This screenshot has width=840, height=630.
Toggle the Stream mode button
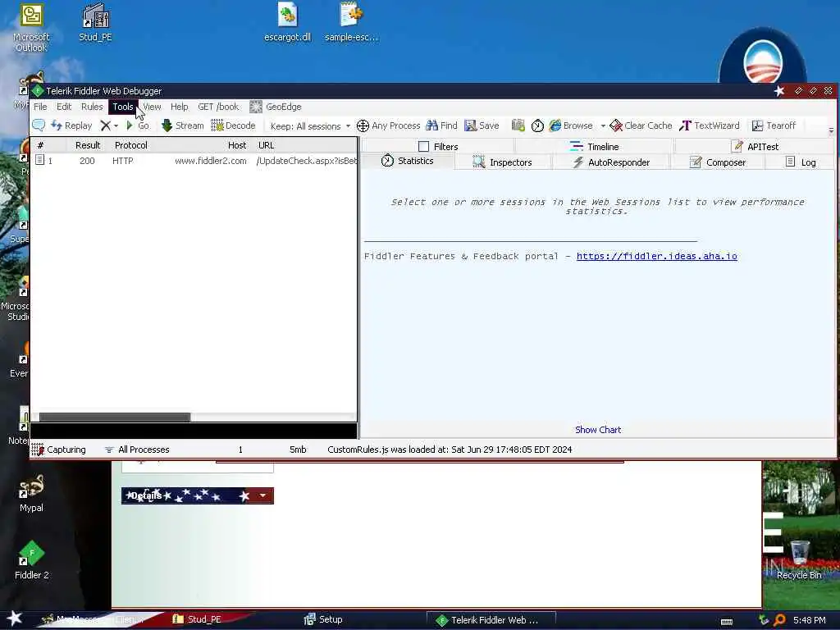click(183, 126)
